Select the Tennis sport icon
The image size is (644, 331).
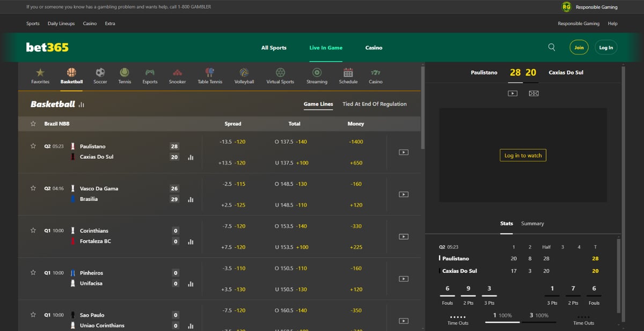(125, 76)
